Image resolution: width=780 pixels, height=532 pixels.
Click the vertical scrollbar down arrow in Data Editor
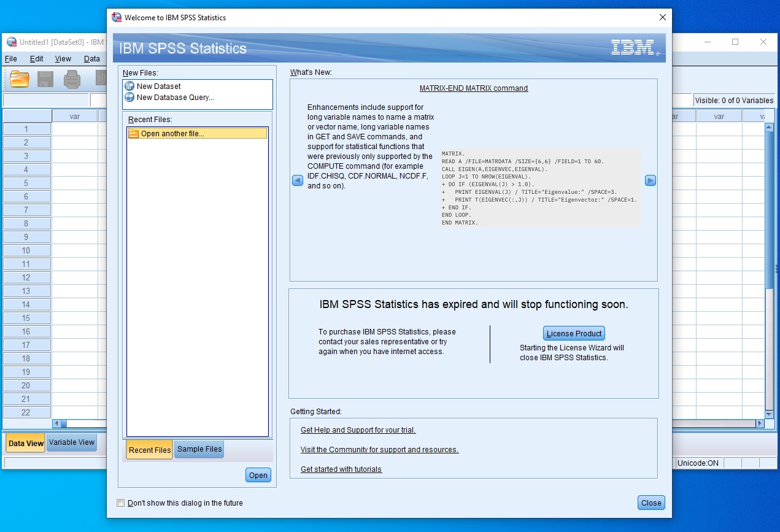[769, 415]
